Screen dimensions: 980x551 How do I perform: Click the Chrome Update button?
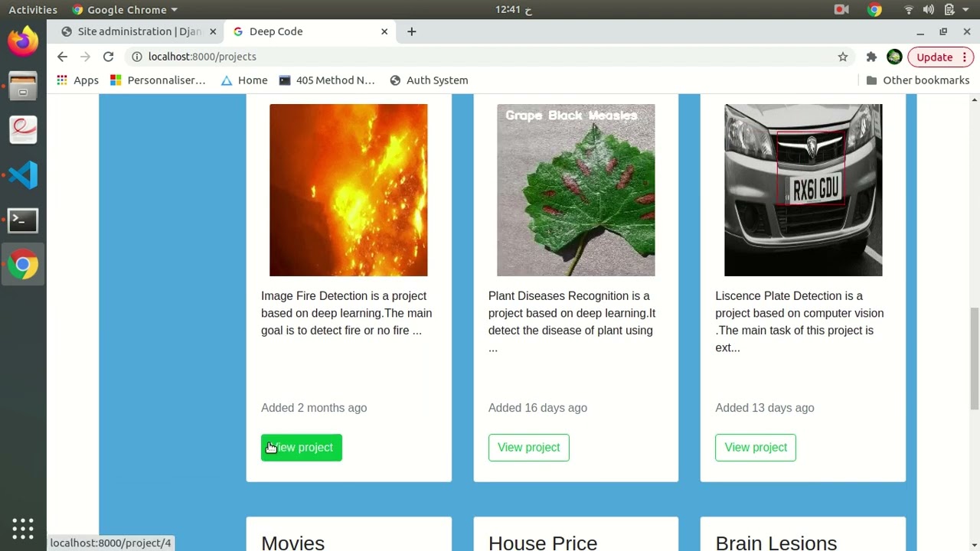click(x=940, y=57)
